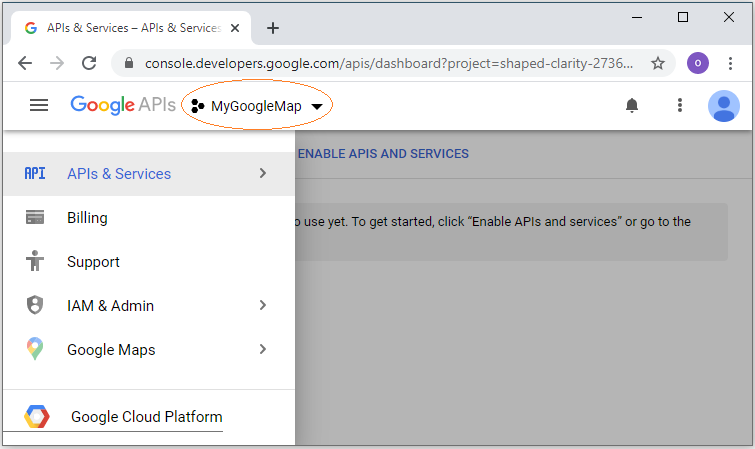Open the Google account avatar

coord(724,106)
